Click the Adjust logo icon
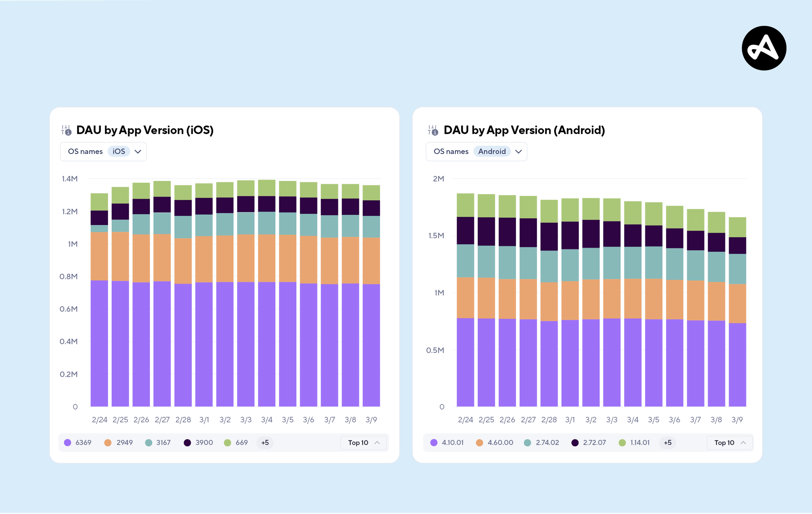Image resolution: width=812 pixels, height=514 pixels. coord(764,48)
